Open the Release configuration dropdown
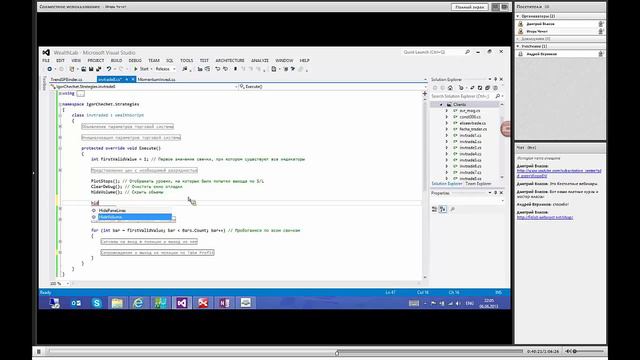Viewport: 640px width, 360px height. (x=165, y=69)
